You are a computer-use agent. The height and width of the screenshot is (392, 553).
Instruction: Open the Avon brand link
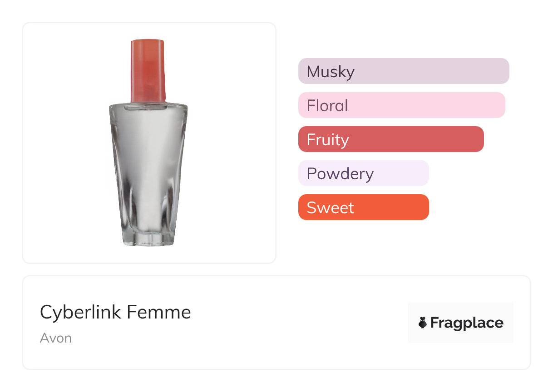(56, 338)
